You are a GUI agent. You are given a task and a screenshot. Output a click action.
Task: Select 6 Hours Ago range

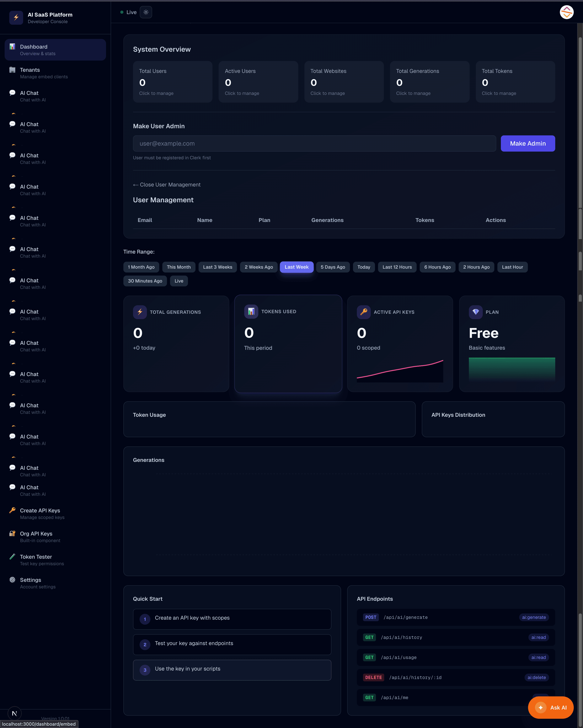tap(437, 267)
